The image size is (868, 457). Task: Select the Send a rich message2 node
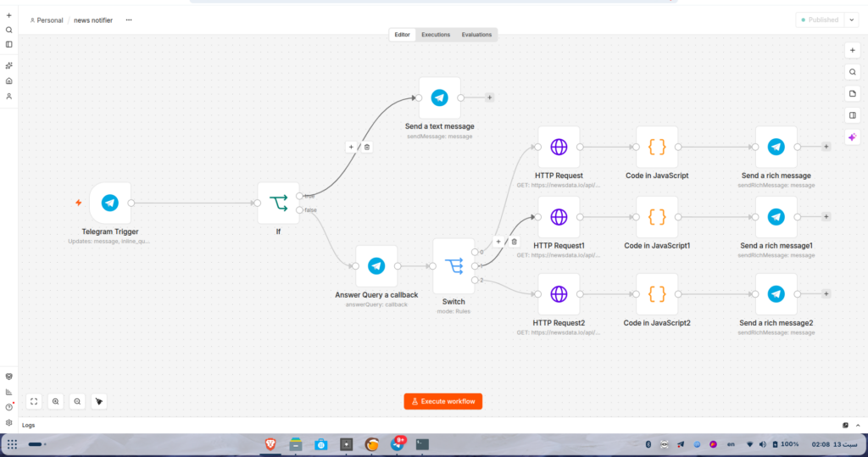tap(776, 294)
